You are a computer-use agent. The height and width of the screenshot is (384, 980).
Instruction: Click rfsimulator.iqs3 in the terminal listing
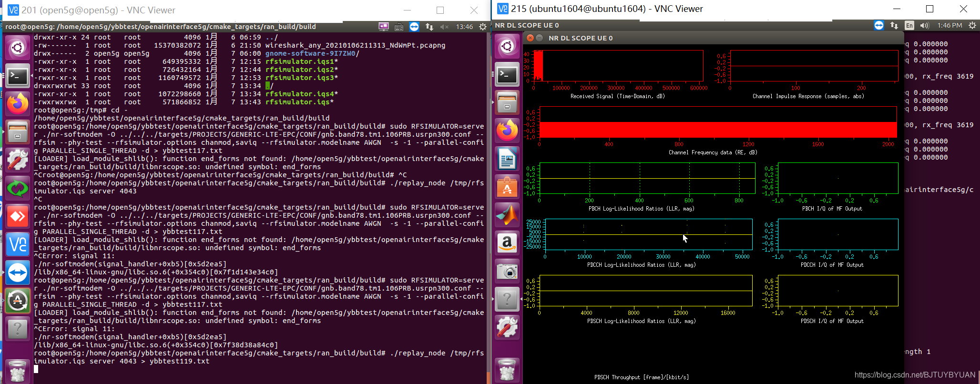coord(300,78)
